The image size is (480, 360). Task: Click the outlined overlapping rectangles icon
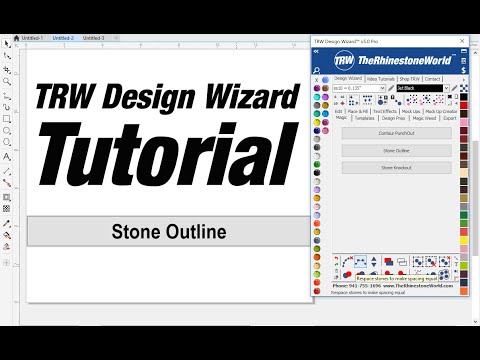tap(402, 261)
